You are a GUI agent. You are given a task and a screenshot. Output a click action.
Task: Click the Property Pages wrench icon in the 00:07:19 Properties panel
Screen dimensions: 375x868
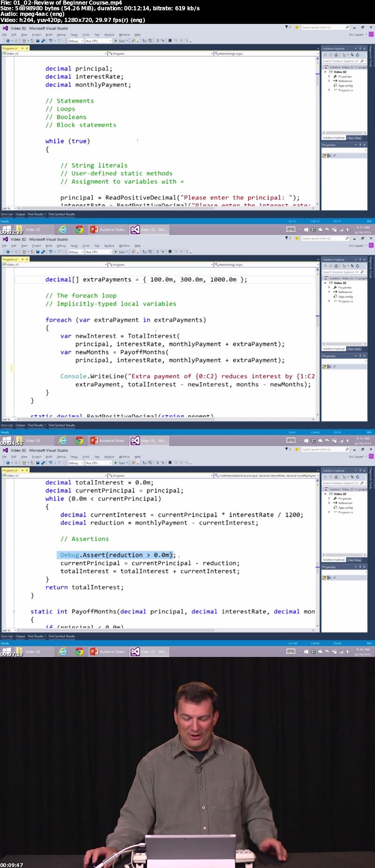[335, 578]
